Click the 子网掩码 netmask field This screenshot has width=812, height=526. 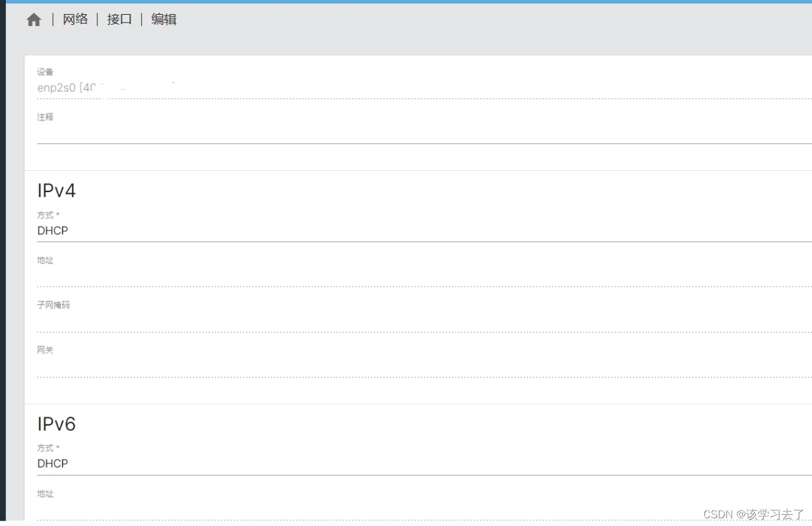pyautogui.click(x=413, y=322)
